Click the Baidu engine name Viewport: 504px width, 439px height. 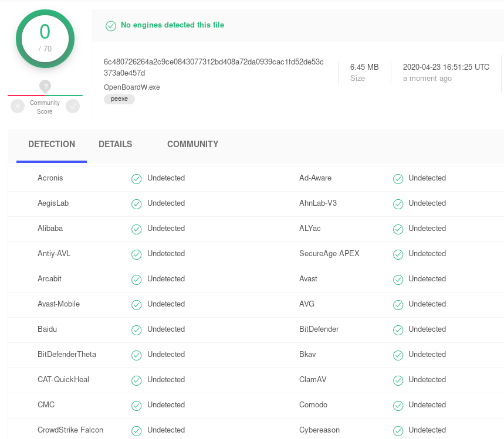point(48,329)
